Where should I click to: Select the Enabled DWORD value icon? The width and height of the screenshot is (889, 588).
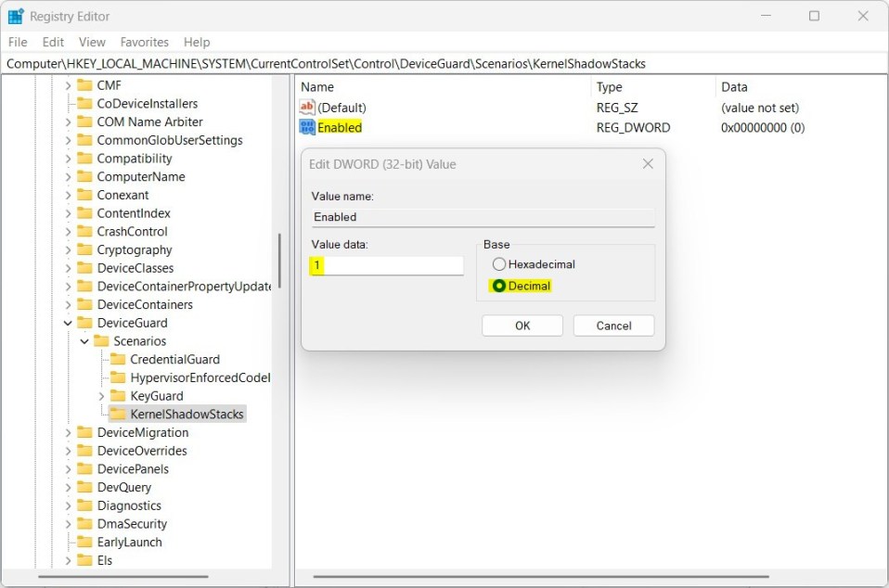coord(307,127)
